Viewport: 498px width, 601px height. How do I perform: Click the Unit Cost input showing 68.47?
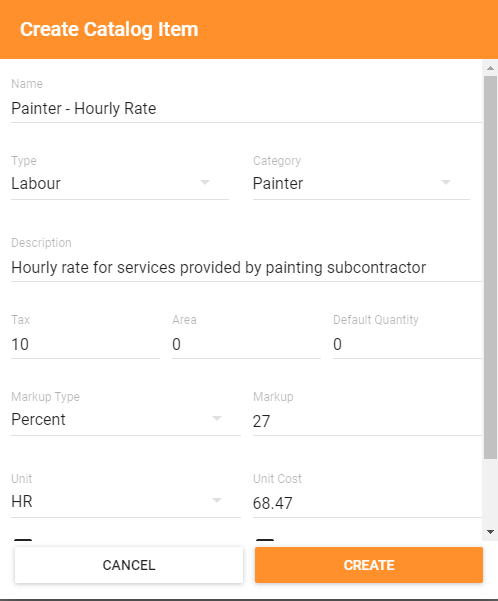click(x=367, y=503)
